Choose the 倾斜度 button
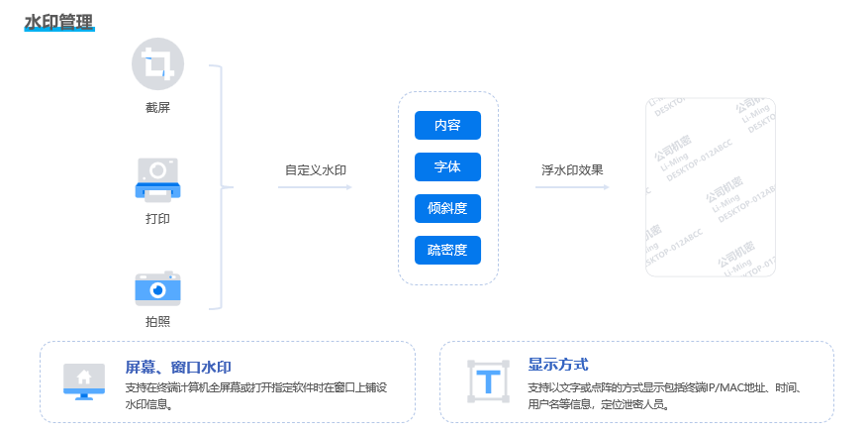 (447, 208)
